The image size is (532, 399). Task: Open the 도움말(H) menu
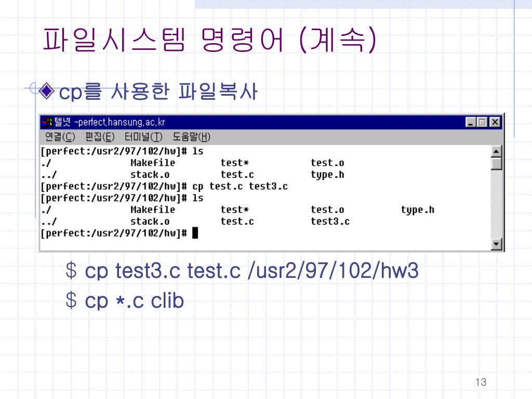(x=191, y=137)
